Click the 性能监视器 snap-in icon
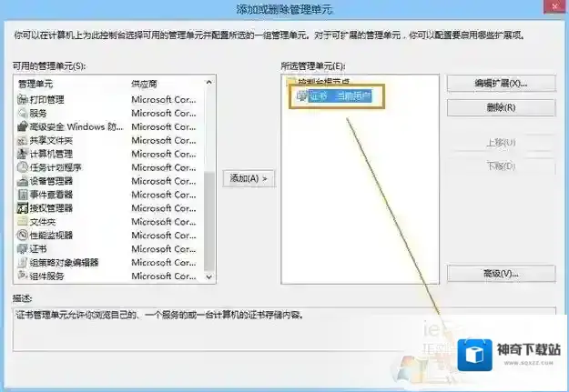 coord(23,235)
